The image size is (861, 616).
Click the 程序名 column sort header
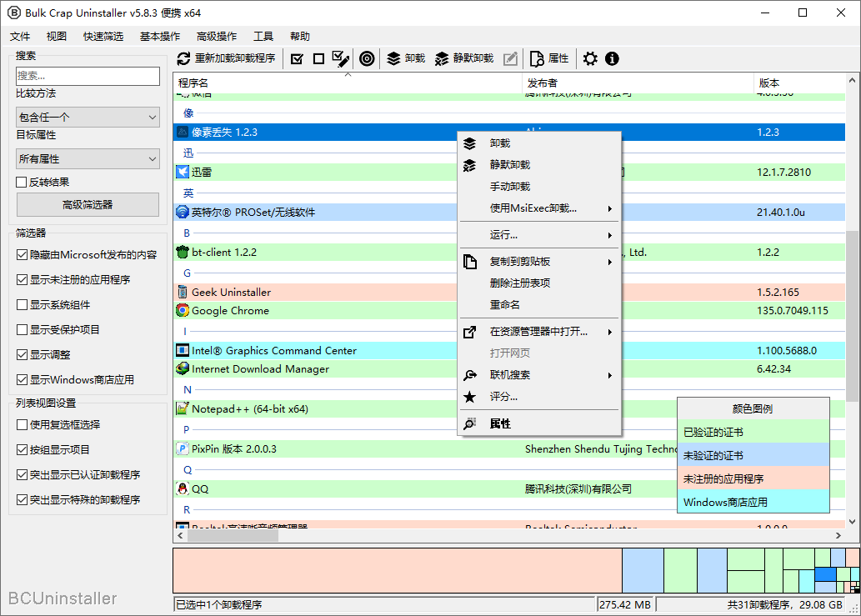point(348,83)
